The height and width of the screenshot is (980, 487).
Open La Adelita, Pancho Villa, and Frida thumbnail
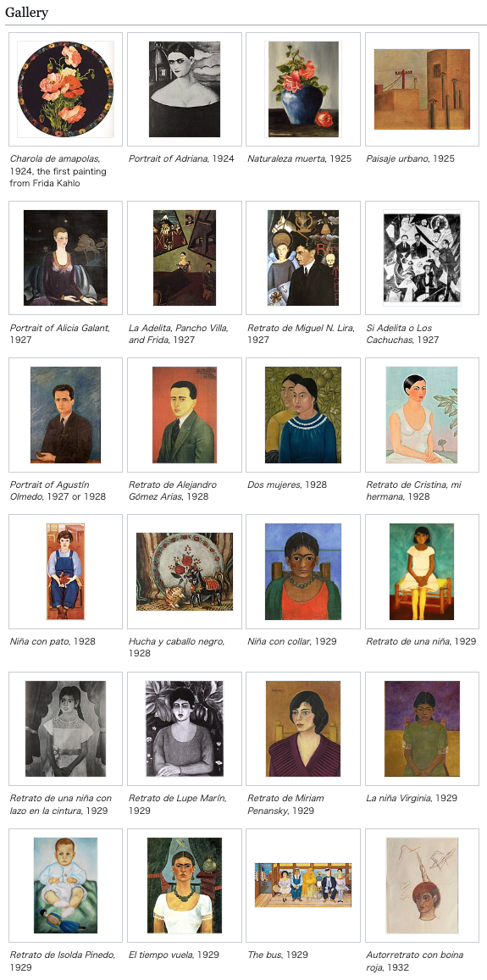185,257
